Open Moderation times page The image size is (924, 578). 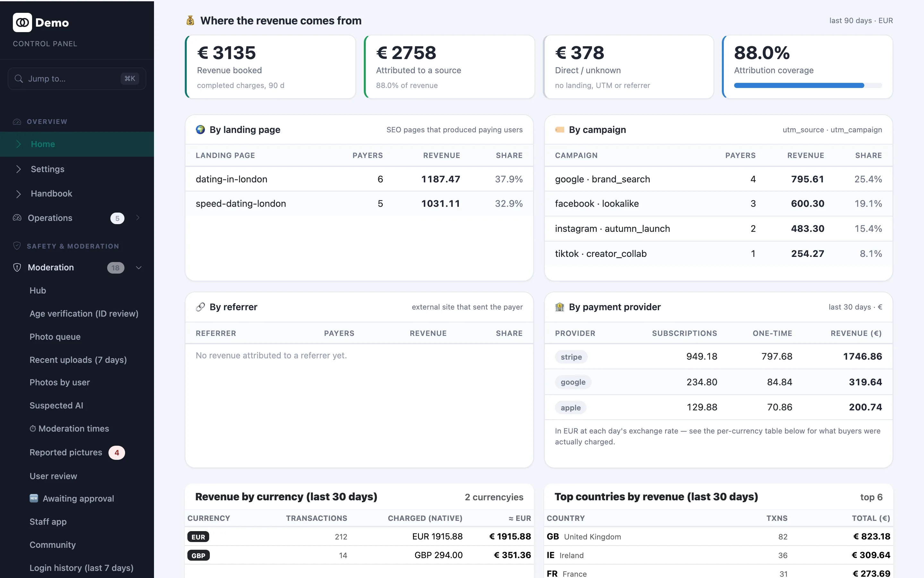coord(70,429)
